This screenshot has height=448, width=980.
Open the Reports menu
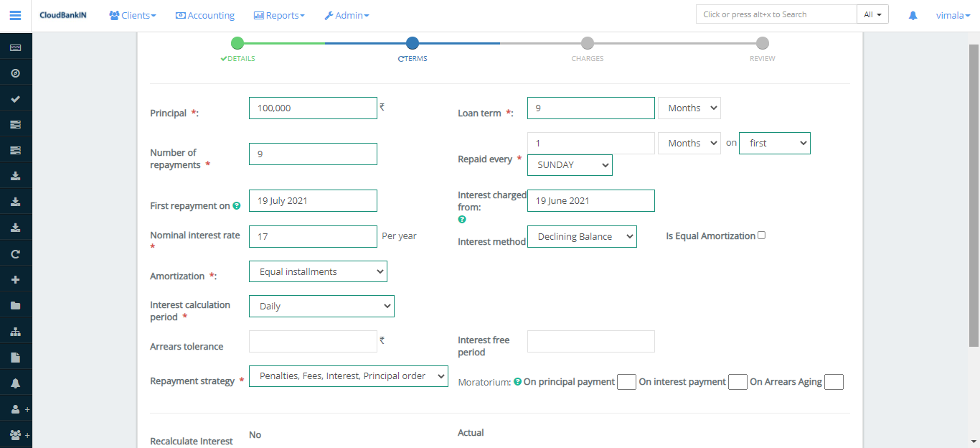279,14
